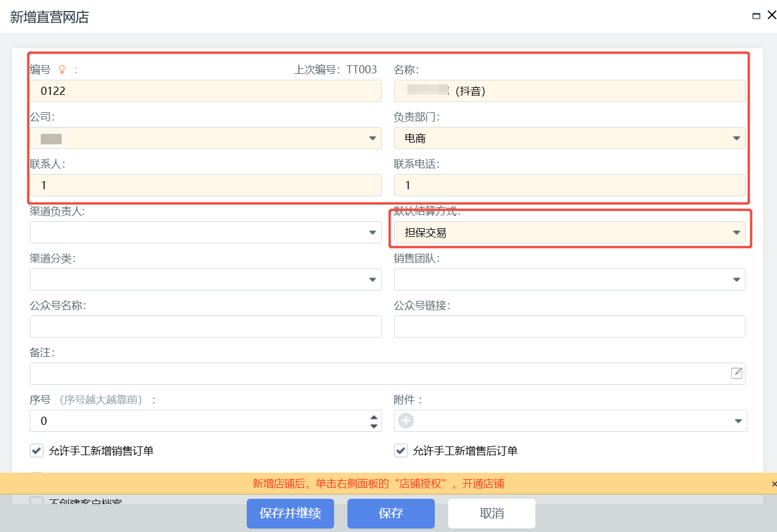
Task: Open the 公司 dropdown
Action: click(372, 138)
